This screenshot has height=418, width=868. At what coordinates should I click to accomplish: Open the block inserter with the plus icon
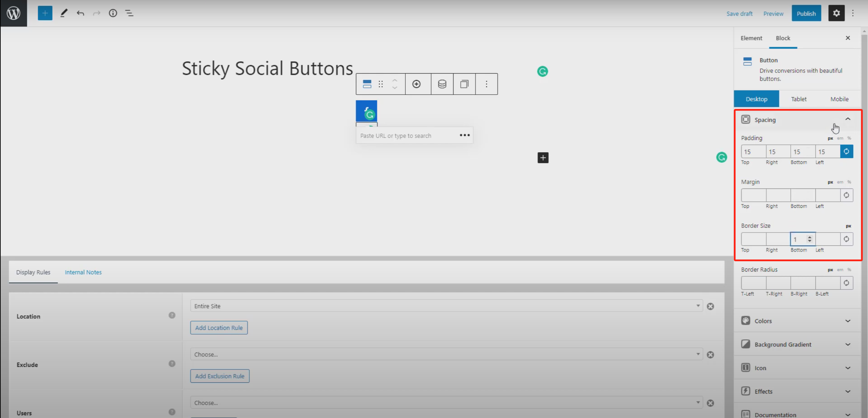coord(45,13)
